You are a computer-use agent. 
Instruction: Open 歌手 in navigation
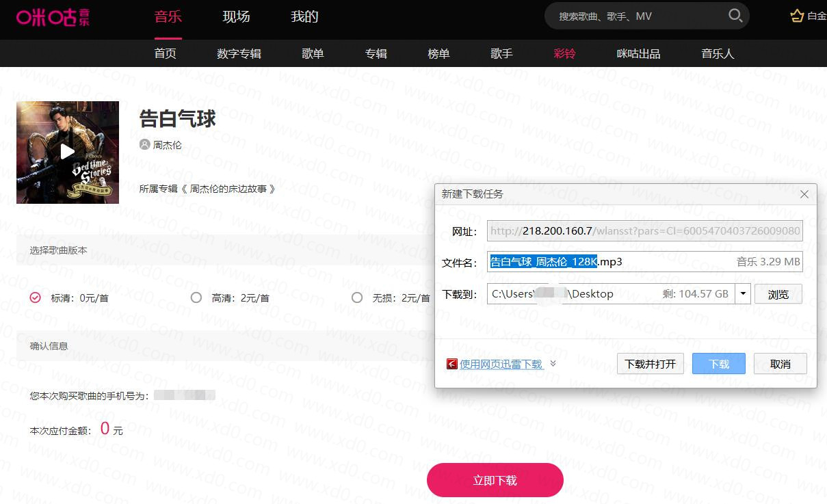tap(502, 53)
